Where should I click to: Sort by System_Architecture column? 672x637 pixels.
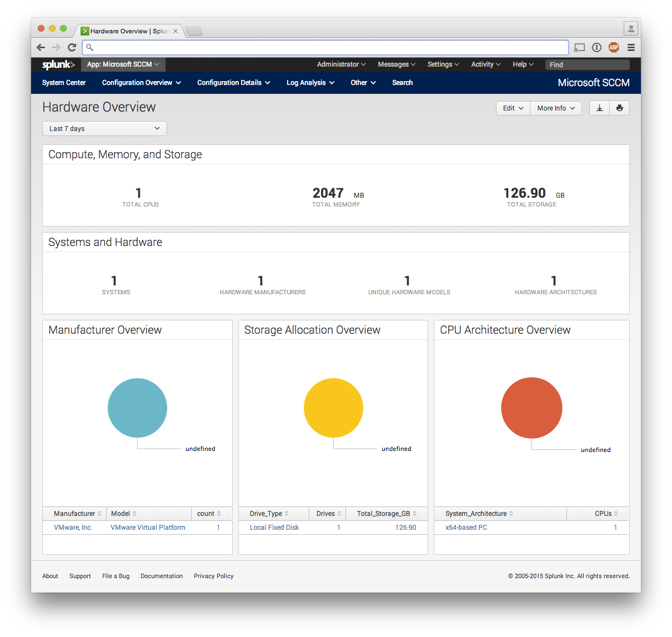(x=511, y=514)
